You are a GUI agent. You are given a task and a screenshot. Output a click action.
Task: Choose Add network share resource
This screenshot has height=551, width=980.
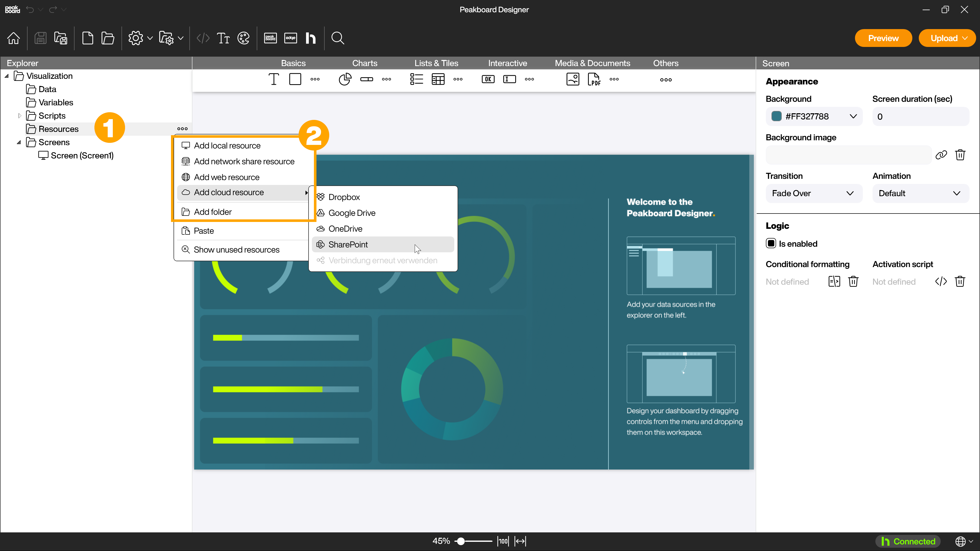coord(243,161)
